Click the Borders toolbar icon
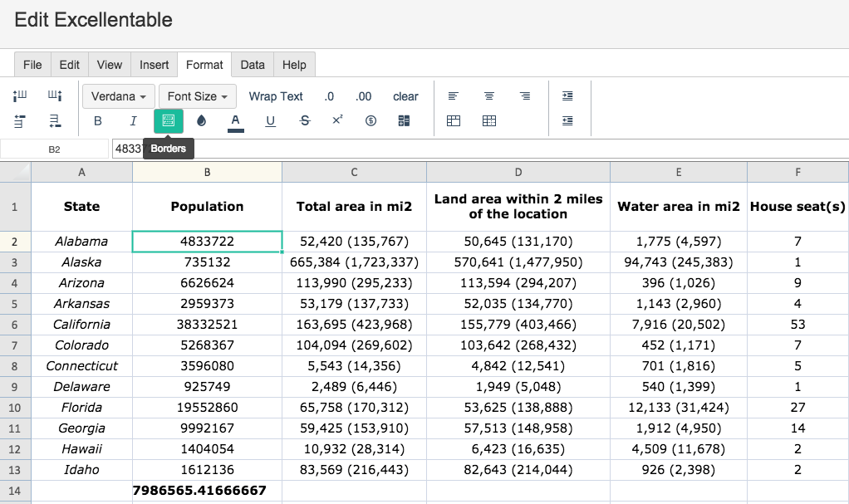849x504 pixels. [169, 121]
